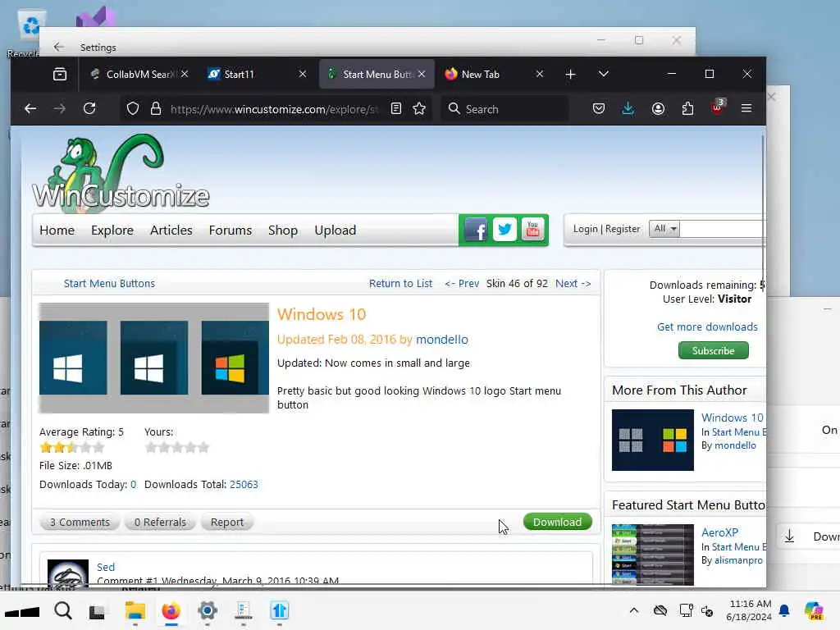Image resolution: width=840 pixels, height=630 pixels.
Task: Show hidden tray icons chevron
Action: coord(634,610)
